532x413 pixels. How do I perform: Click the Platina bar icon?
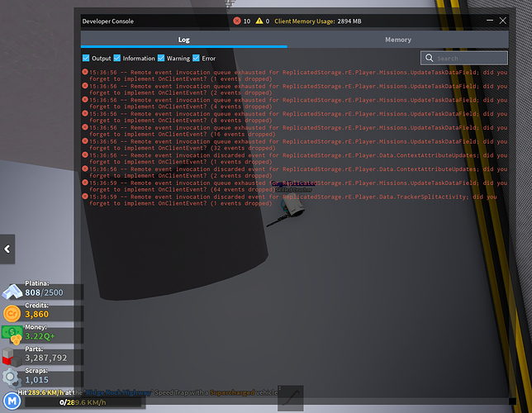tap(12, 292)
